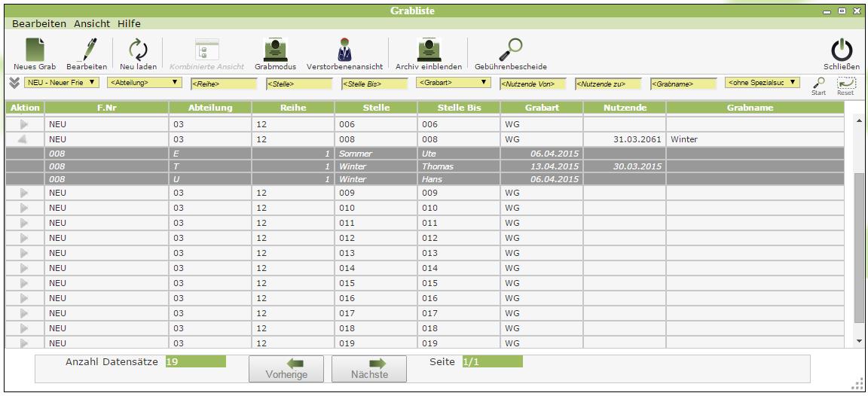
Task: Reset the filters with Reset icon
Action: 845,84
